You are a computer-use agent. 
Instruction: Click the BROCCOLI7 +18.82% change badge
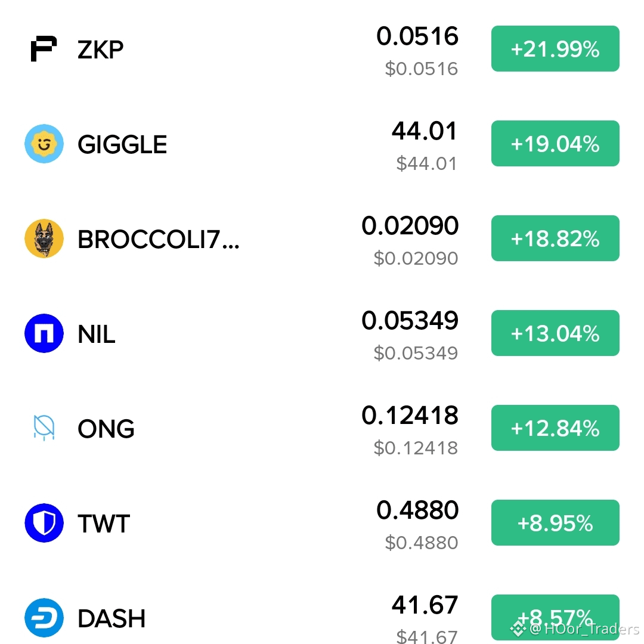555,238
